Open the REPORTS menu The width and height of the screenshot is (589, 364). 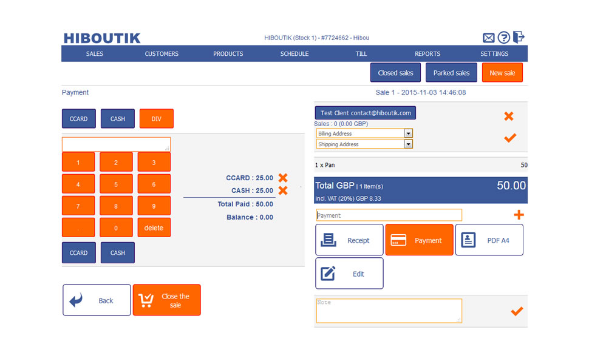coord(427,54)
